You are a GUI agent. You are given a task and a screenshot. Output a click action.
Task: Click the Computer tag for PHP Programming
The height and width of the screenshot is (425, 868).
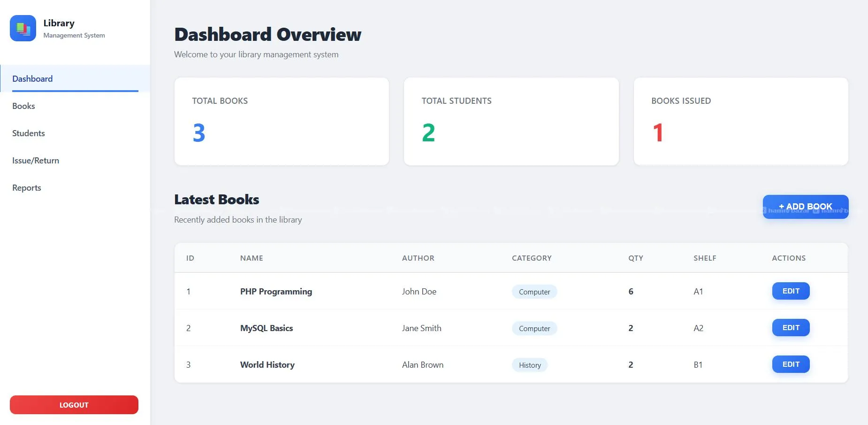point(534,292)
